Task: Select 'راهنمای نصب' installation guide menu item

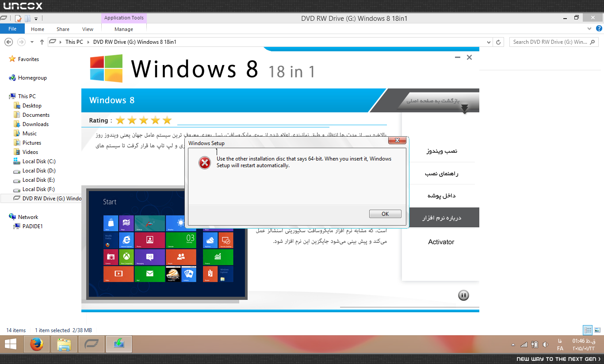Action: click(x=442, y=174)
